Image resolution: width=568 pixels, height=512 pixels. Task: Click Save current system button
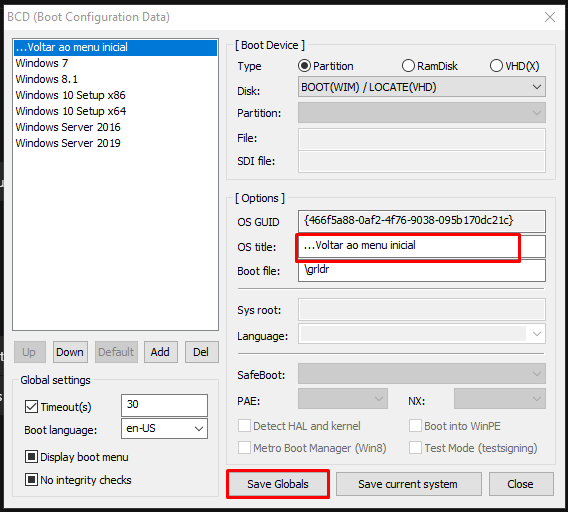[409, 484]
